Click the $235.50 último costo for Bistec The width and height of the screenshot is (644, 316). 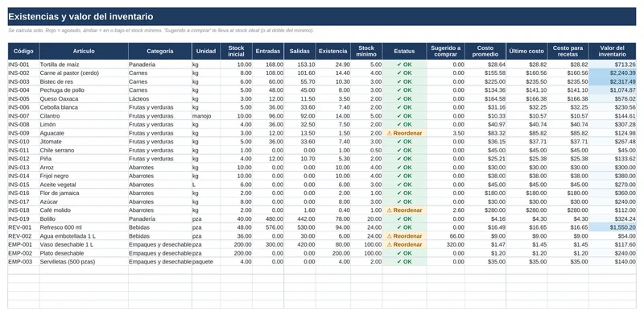tap(526, 81)
